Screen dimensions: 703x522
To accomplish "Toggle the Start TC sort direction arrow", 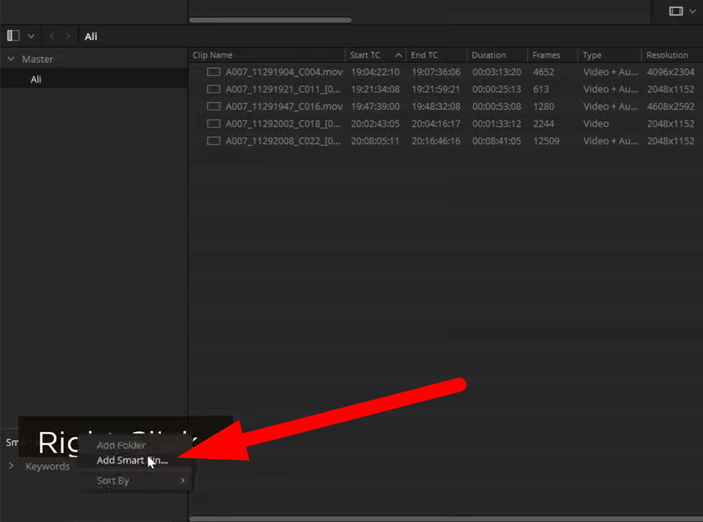I will tap(398, 55).
